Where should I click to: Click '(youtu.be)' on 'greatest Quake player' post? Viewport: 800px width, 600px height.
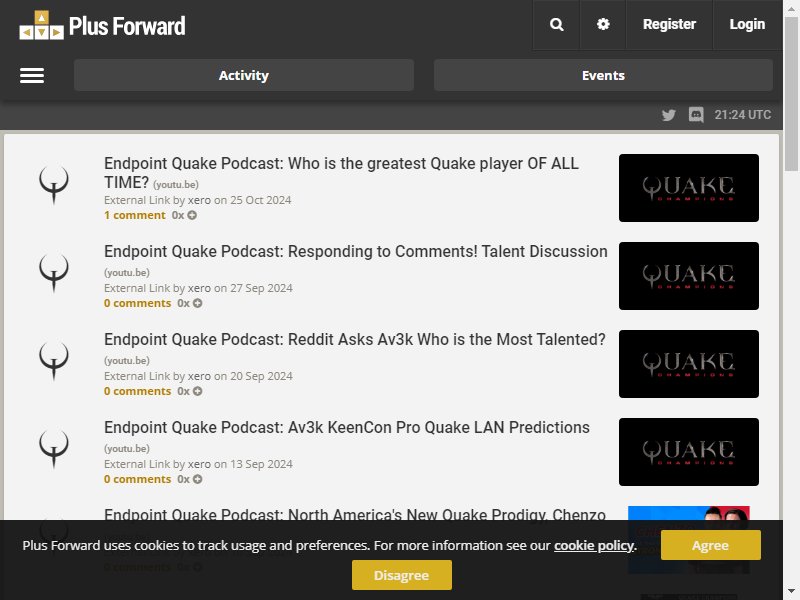[176, 185]
